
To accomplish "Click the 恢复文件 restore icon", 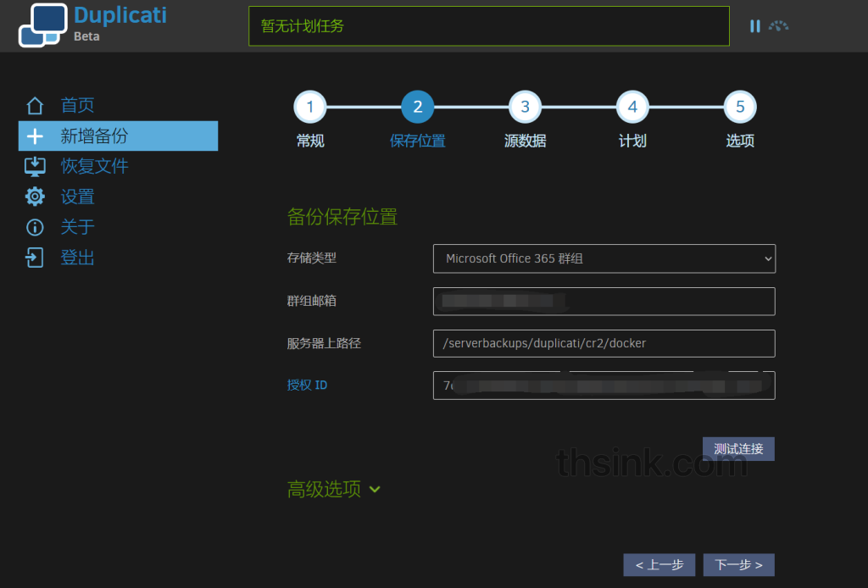I will [34, 166].
